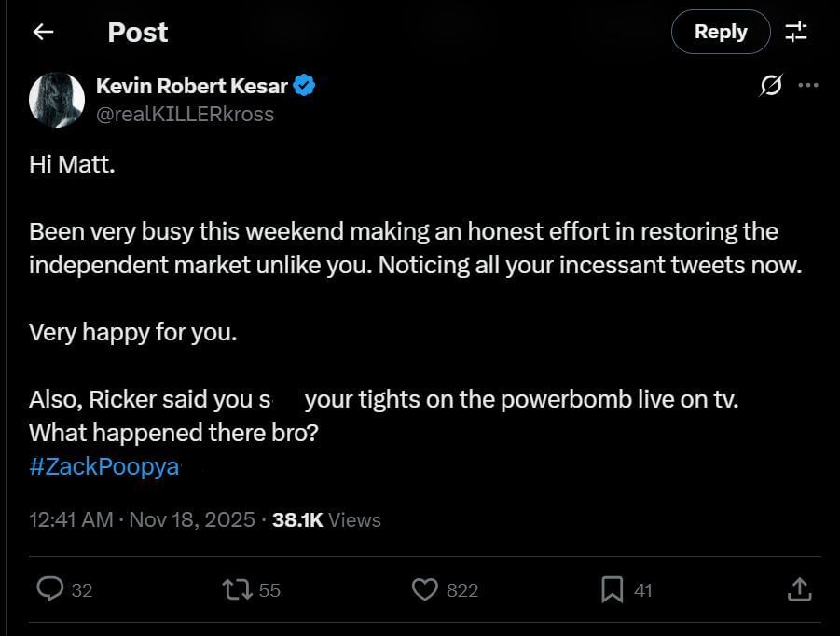840x636 pixels.
Task: Expand reply count details by clicking 32
Action: point(82,589)
